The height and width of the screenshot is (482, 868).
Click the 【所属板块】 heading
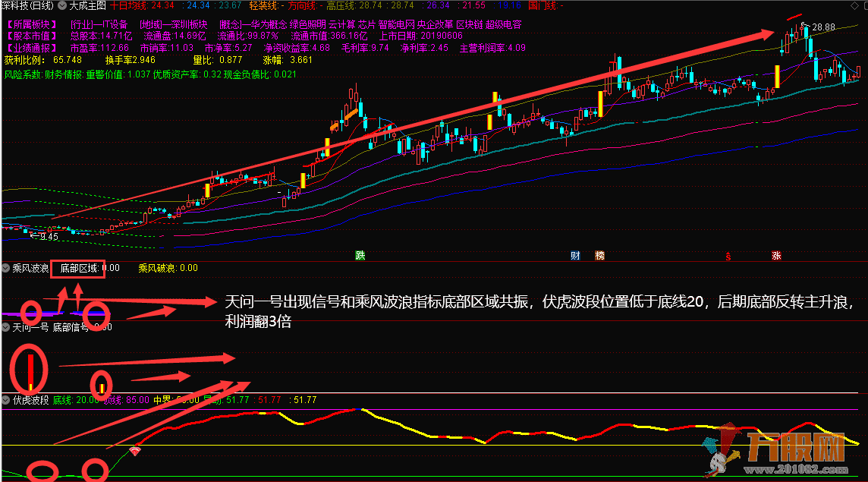pos(32,24)
